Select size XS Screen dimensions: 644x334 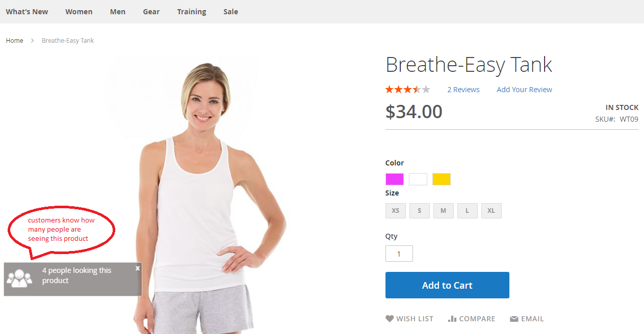click(x=396, y=211)
